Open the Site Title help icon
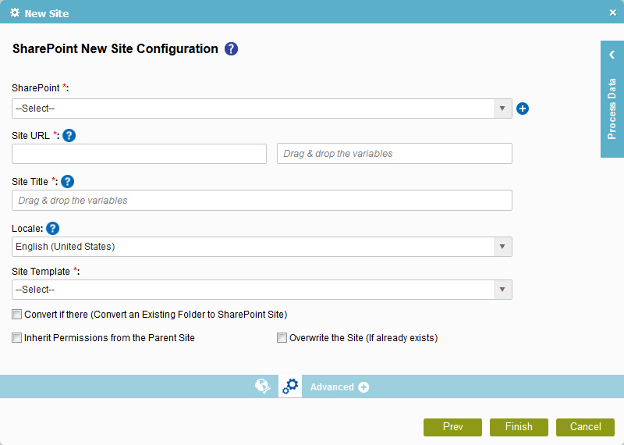The height and width of the screenshot is (445, 624). coord(68,182)
